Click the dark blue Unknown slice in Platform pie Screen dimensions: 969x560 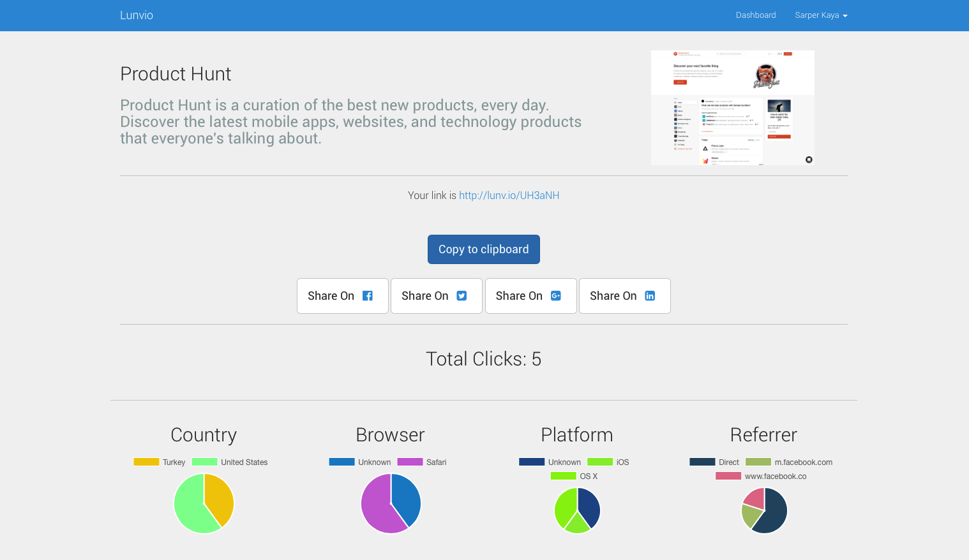click(x=589, y=507)
